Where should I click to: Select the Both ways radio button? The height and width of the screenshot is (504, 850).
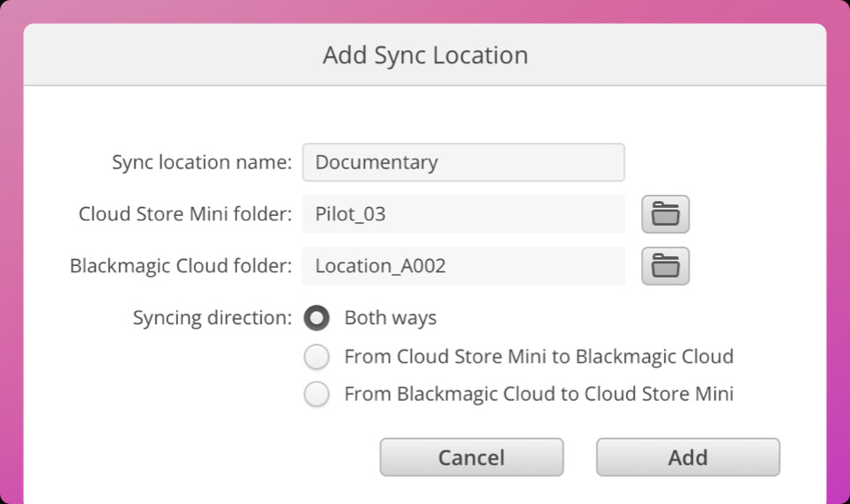(317, 318)
